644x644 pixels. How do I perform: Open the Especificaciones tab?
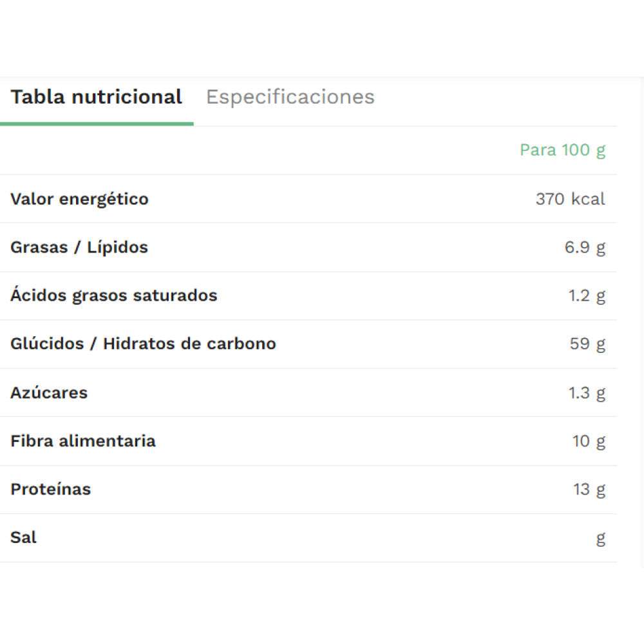(x=290, y=97)
